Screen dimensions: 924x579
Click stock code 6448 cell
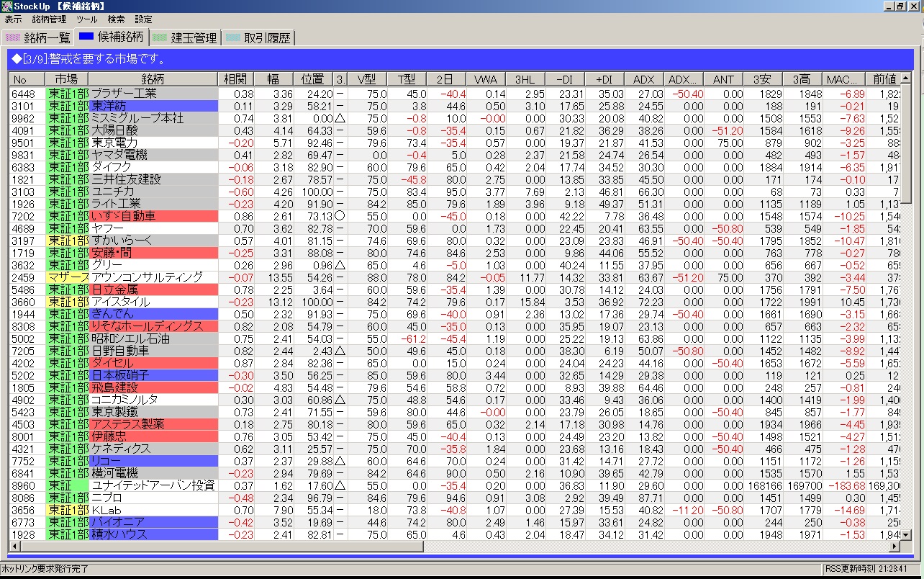[x=27, y=94]
